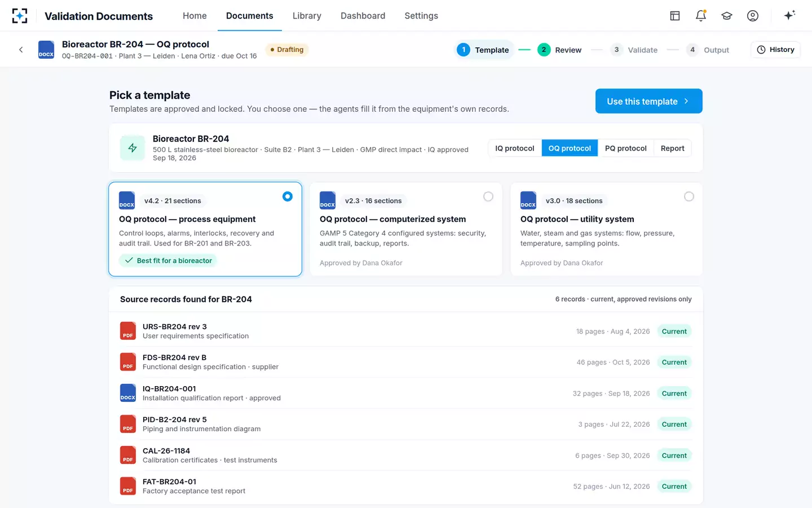The height and width of the screenshot is (508, 812).
Task: Select the process equipment template radio button
Action: (x=288, y=196)
